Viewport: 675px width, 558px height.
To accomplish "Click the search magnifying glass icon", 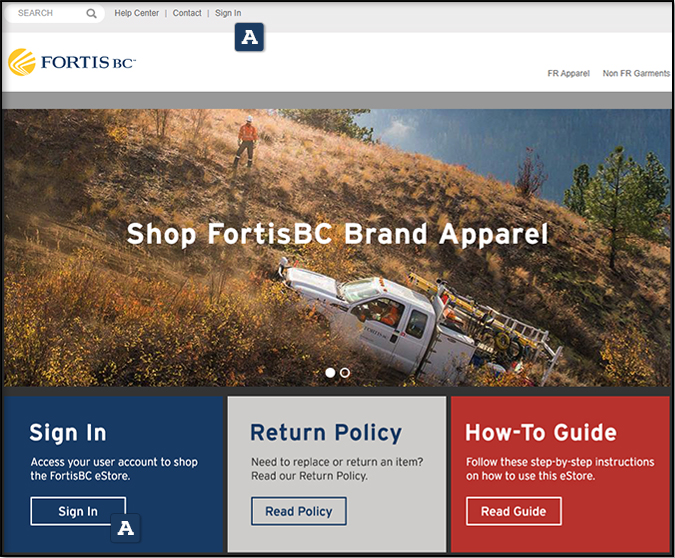I will 91,13.
